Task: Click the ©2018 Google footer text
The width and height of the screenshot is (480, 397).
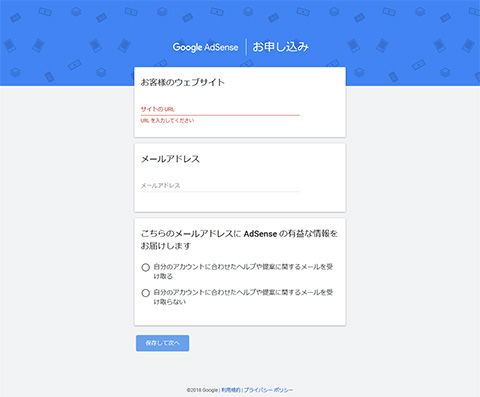Action: pyautogui.click(x=202, y=390)
